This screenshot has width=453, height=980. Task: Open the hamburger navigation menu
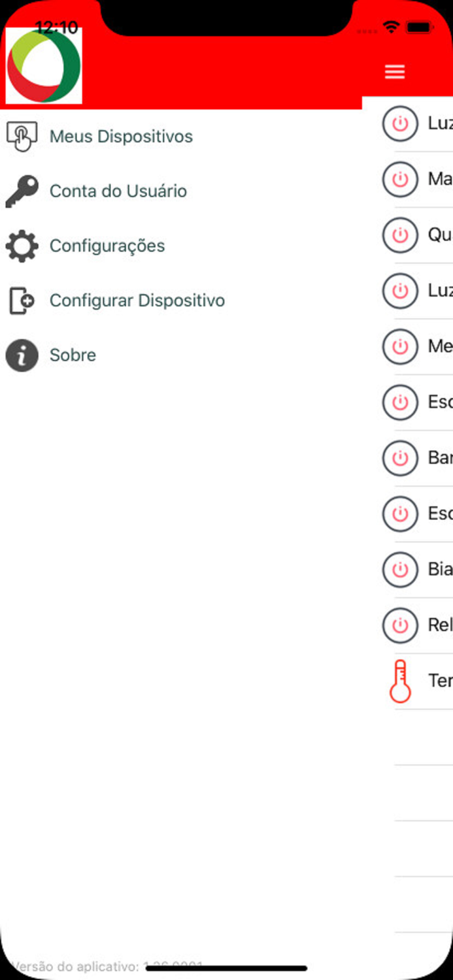coord(395,72)
